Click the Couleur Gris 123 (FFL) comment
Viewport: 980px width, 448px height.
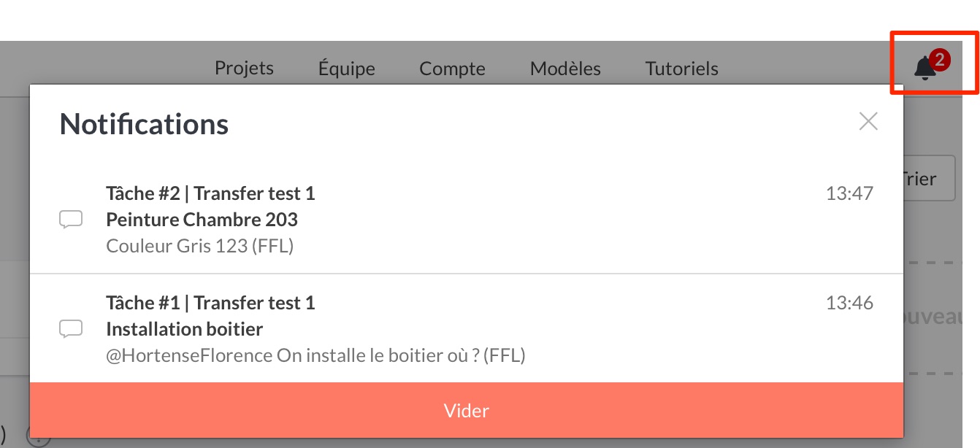[x=200, y=246]
